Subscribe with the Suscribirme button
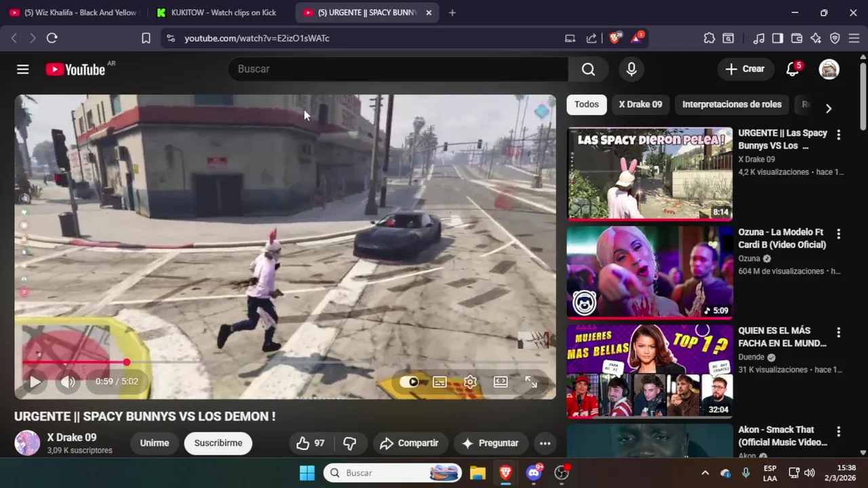This screenshot has width=868, height=488. pyautogui.click(x=218, y=443)
